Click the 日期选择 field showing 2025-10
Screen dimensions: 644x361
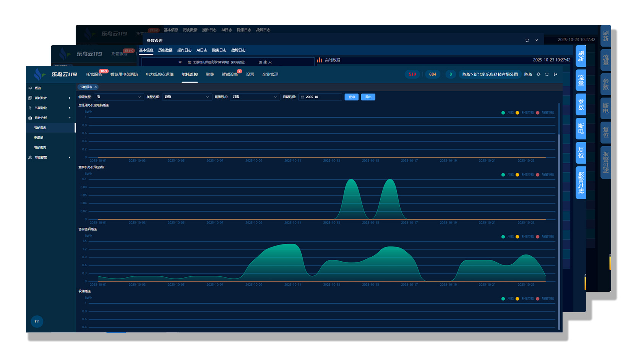(320, 97)
